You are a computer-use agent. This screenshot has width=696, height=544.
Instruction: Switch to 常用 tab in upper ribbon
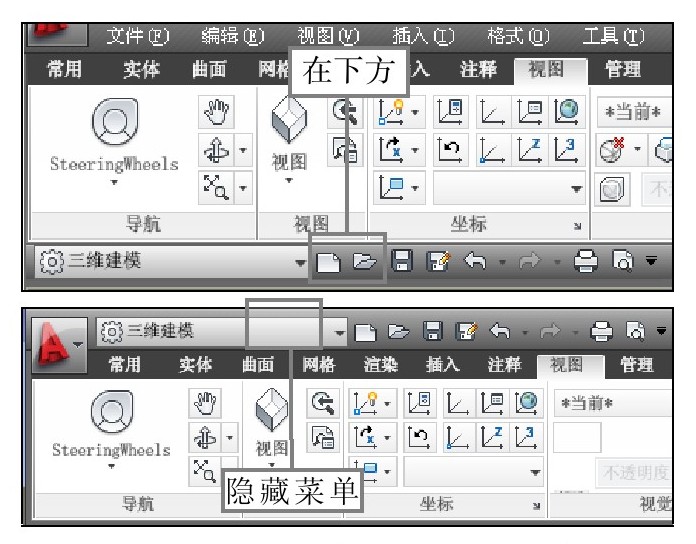[x=65, y=69]
